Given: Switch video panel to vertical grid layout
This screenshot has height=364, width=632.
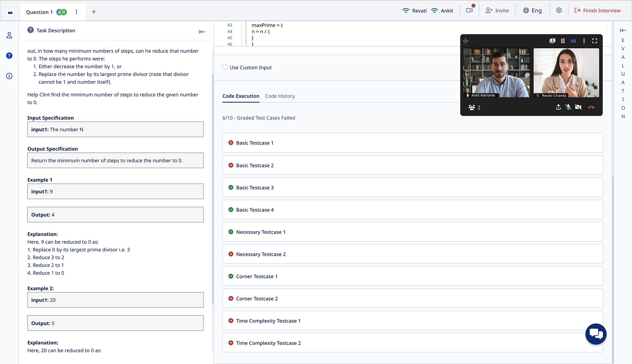Looking at the screenshot, I should (x=563, y=41).
